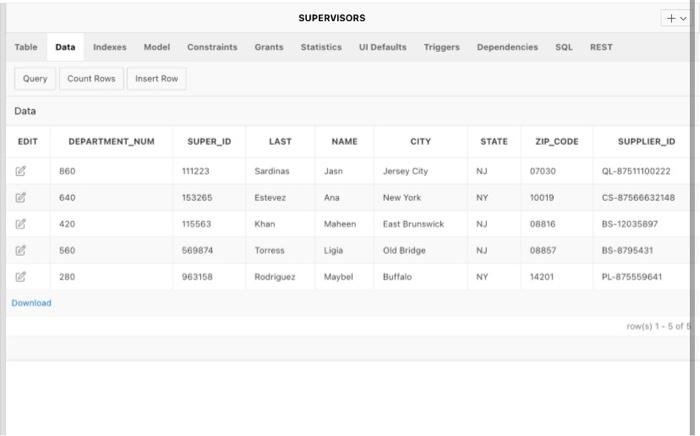
Task: Select supplier ID CS-87566632148
Action: click(x=638, y=197)
